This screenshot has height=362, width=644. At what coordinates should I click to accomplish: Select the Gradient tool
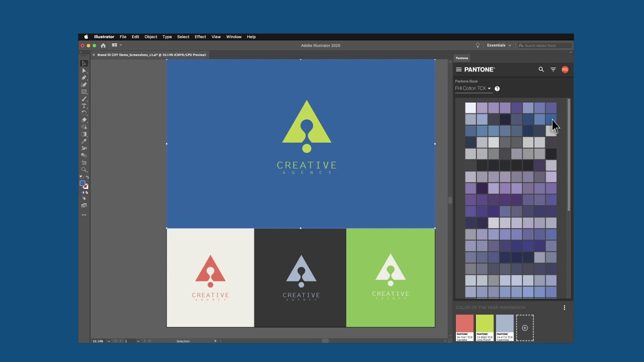[x=84, y=134]
